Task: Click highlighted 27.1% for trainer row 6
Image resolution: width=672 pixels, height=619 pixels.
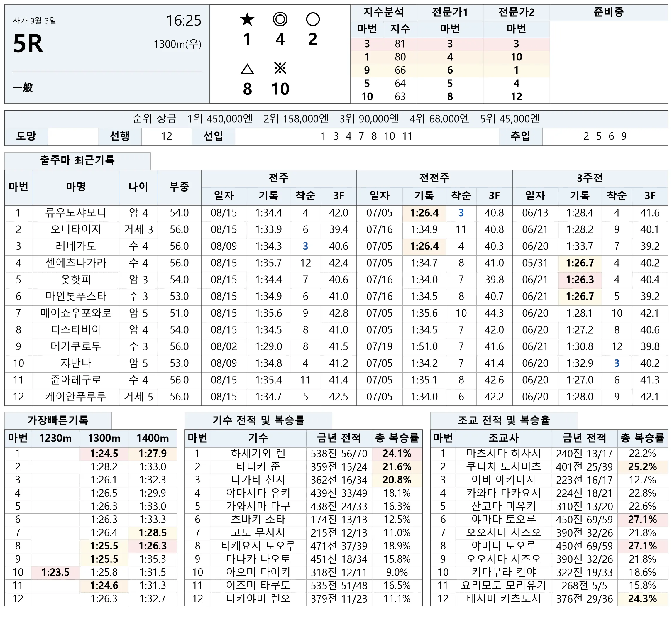Action: click(x=642, y=520)
